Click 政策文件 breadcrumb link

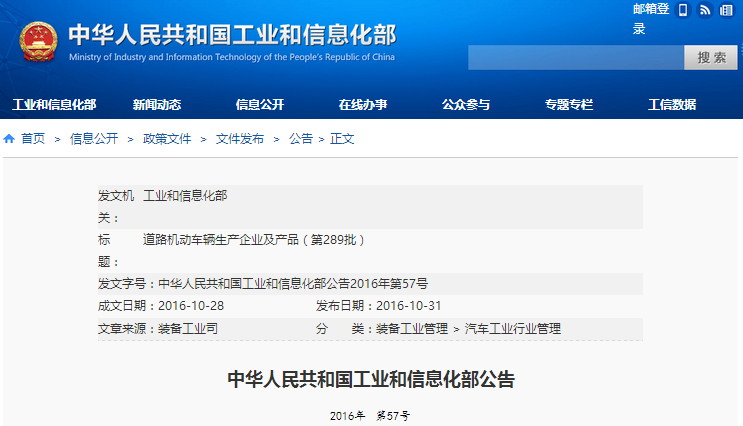(x=167, y=139)
